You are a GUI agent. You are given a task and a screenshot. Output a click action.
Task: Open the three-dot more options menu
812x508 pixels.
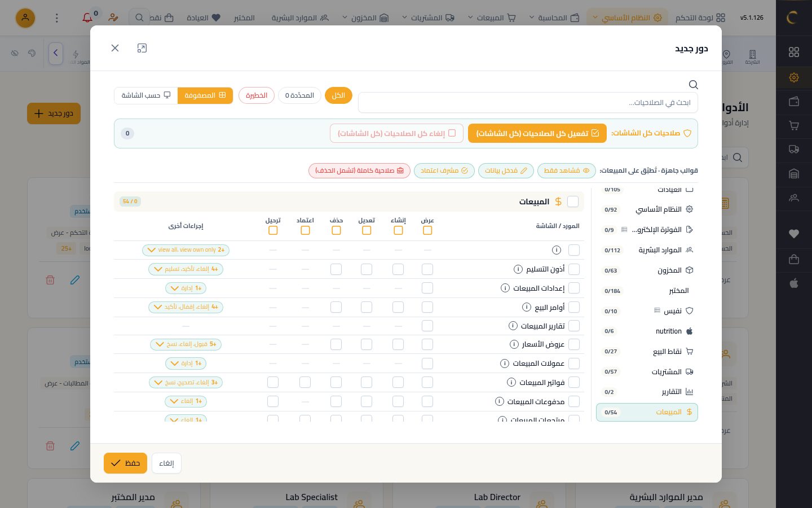[x=56, y=18]
